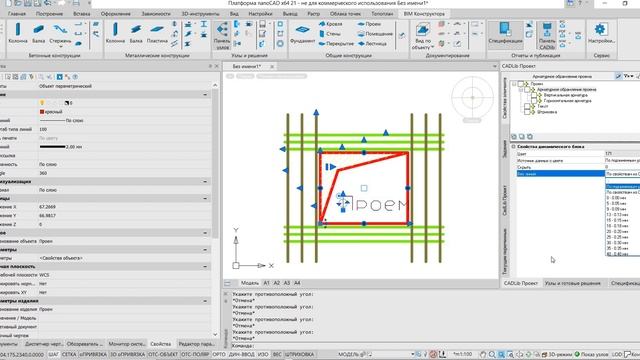
Task: Insert a concrete Колонна column
Action: [x=18, y=33]
